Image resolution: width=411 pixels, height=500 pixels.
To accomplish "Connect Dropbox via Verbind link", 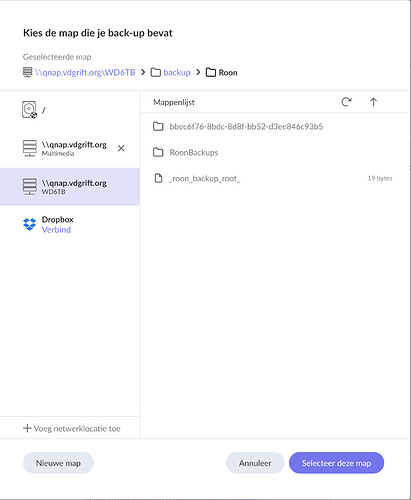I will point(56,230).
